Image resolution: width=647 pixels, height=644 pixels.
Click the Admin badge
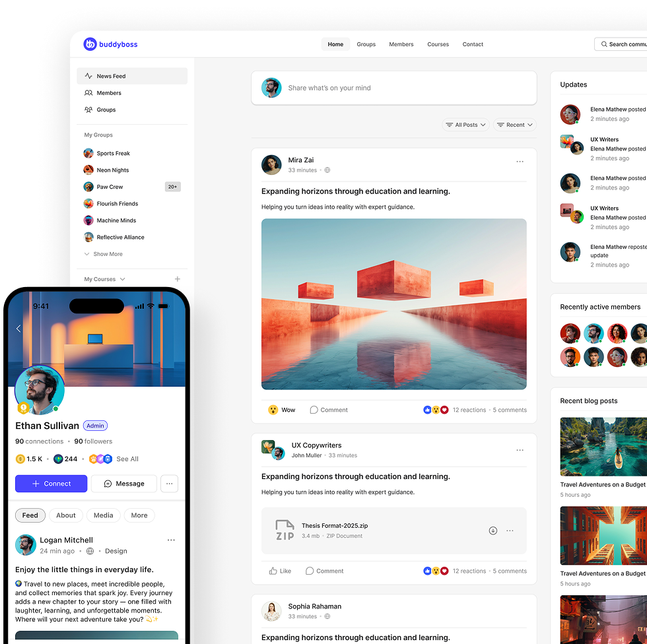point(95,426)
